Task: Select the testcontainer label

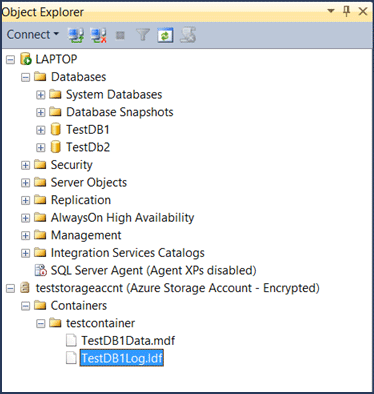Action: pyautogui.click(x=100, y=323)
